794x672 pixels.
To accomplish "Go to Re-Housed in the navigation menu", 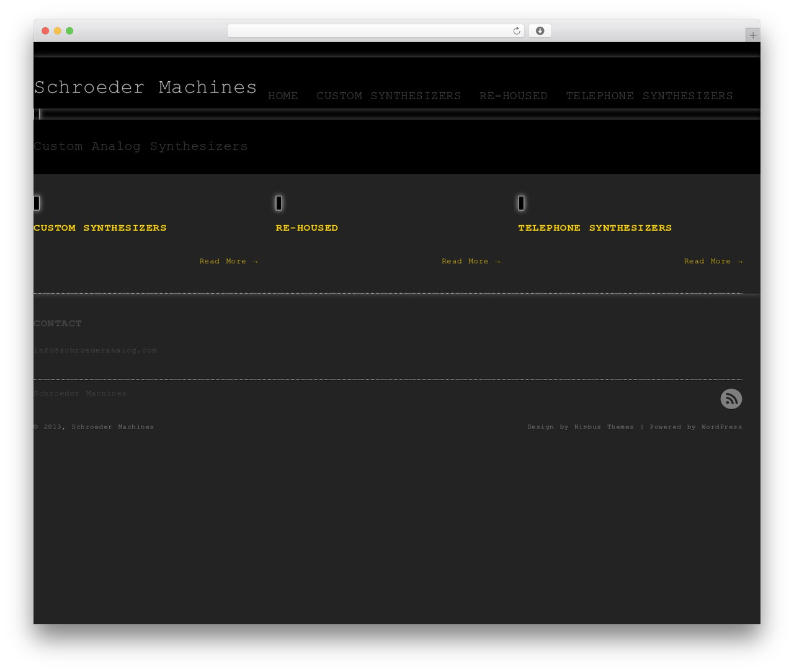I will (x=513, y=96).
